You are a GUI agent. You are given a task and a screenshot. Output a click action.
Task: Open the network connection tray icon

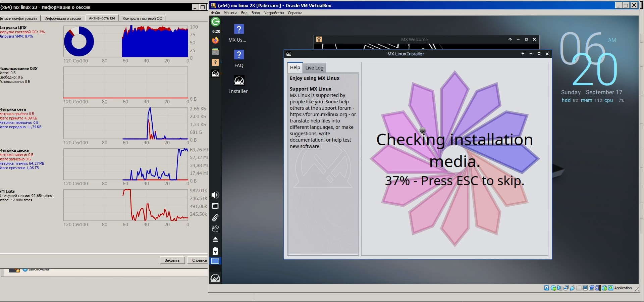pyautogui.click(x=215, y=206)
